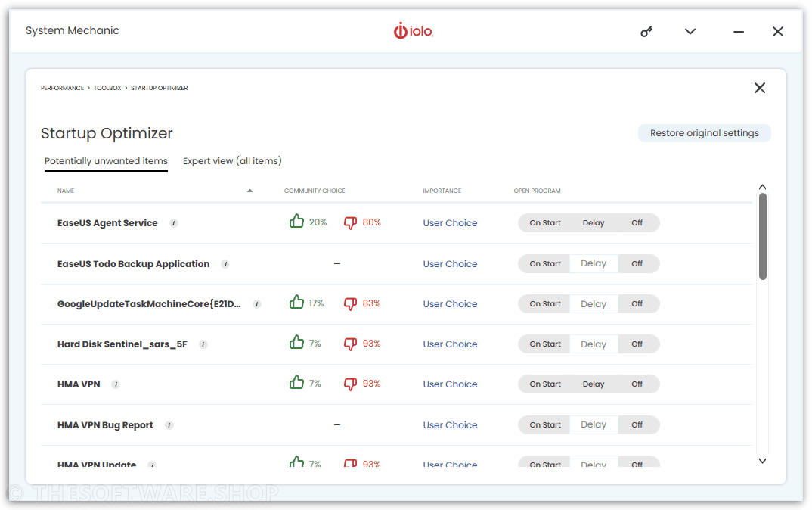812x510 pixels.
Task: Click the scroll up arrow of the list
Action: [x=762, y=187]
